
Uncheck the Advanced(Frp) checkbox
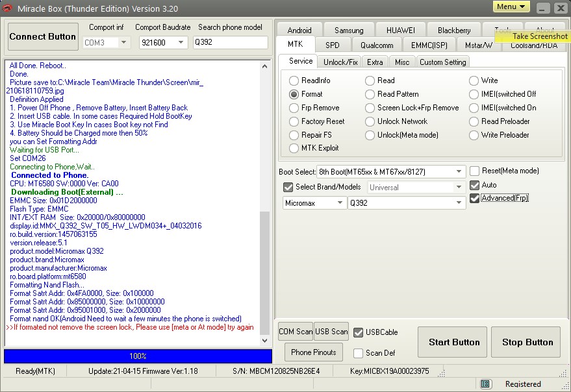click(474, 198)
